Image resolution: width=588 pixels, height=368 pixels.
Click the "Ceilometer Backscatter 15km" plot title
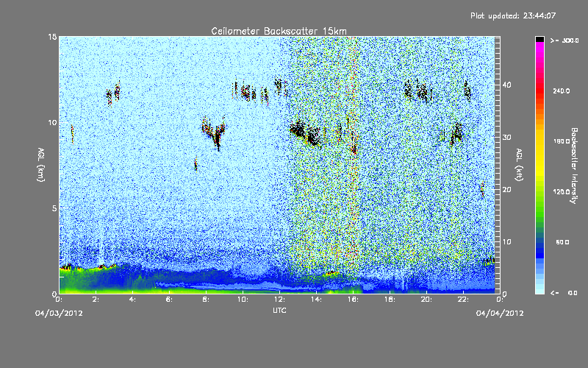click(x=279, y=31)
